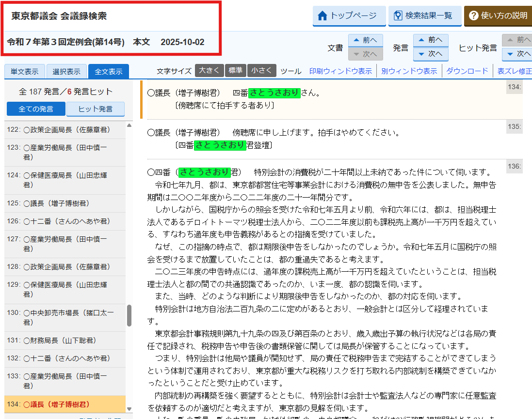Open 別ウィンドウ表示 link

click(409, 71)
